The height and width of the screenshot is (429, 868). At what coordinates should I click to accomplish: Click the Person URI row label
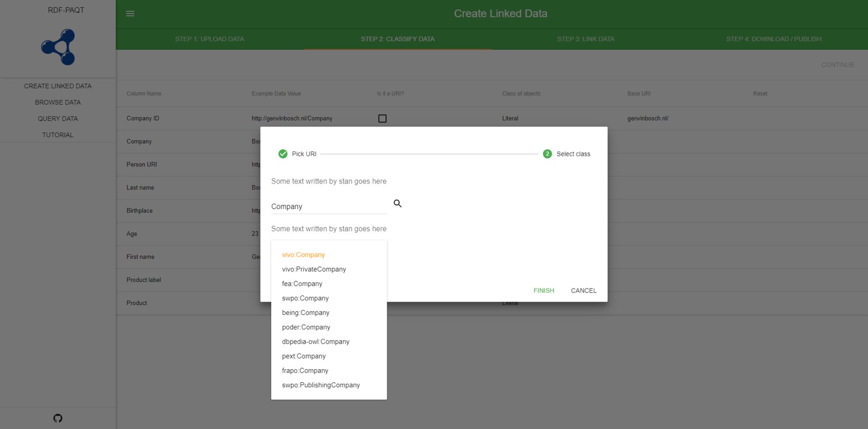(x=142, y=165)
